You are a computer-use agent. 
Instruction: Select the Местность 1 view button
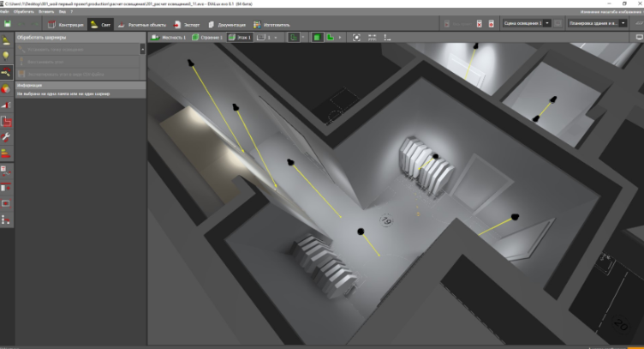click(x=169, y=38)
